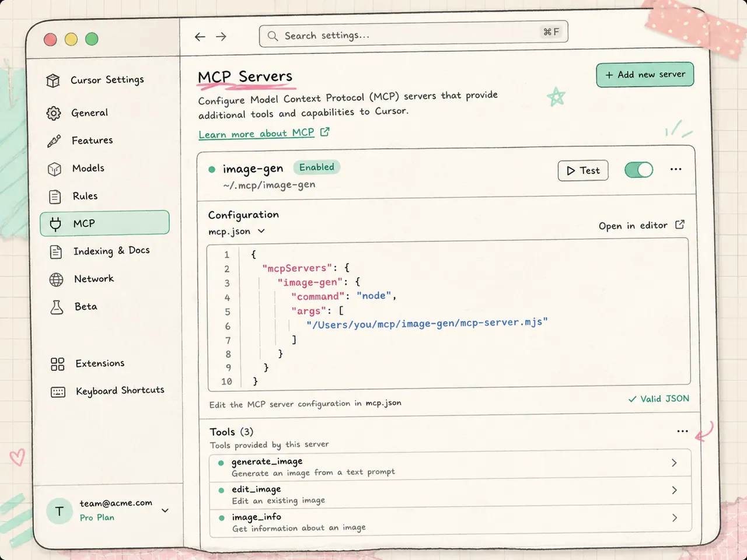Screen dimensions: 747x560
Task: Click the Features pen icon
Action: tap(54, 141)
